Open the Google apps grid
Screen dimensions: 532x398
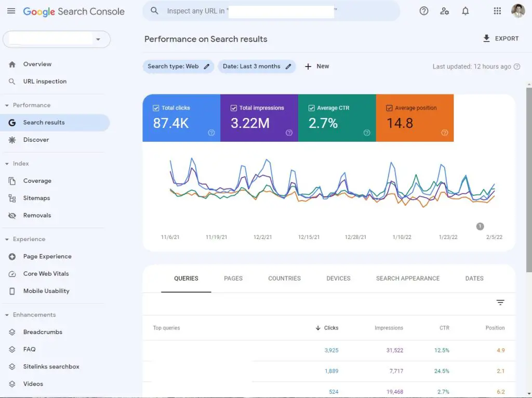pos(497,11)
